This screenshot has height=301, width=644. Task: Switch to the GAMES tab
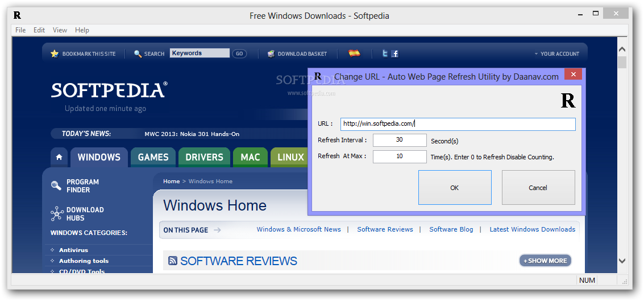click(153, 157)
